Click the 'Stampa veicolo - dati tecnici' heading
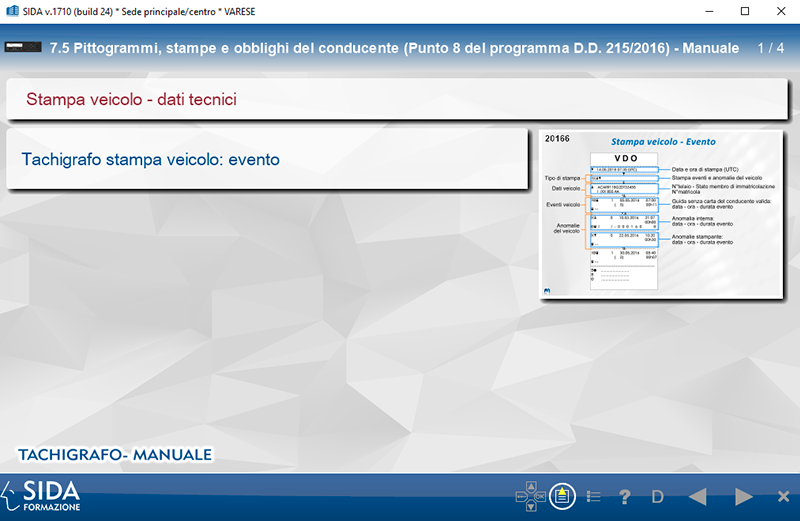 pyautogui.click(x=131, y=99)
